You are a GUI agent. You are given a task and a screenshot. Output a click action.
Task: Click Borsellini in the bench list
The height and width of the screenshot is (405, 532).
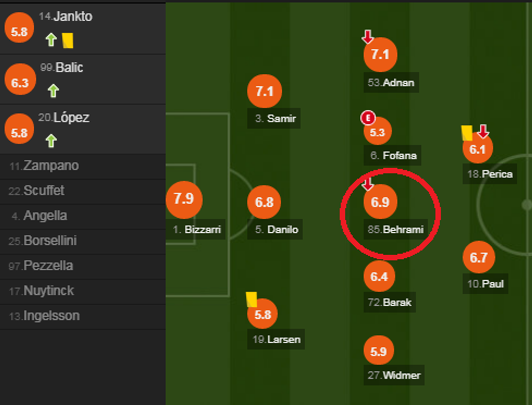tap(50, 241)
